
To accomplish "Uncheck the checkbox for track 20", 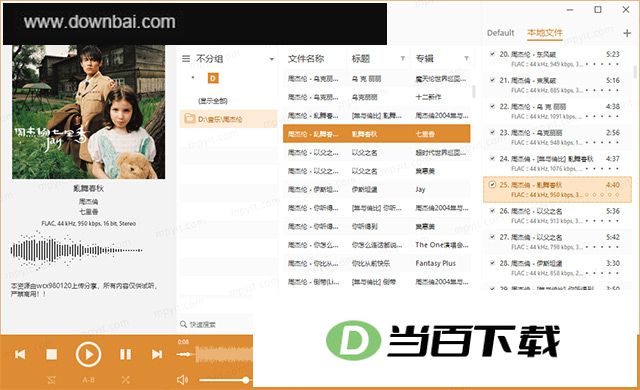I will tap(492, 54).
